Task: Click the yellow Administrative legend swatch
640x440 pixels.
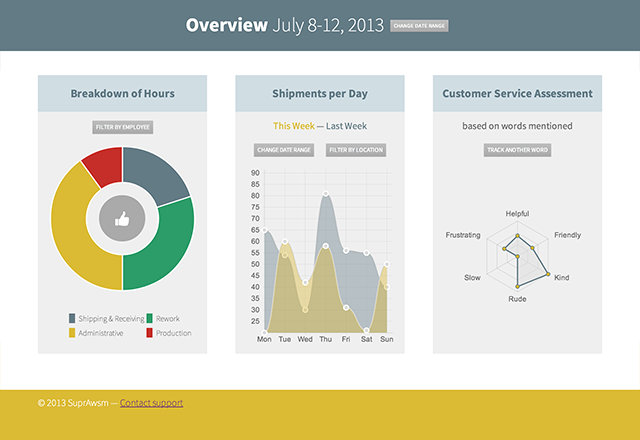Action: [x=72, y=333]
